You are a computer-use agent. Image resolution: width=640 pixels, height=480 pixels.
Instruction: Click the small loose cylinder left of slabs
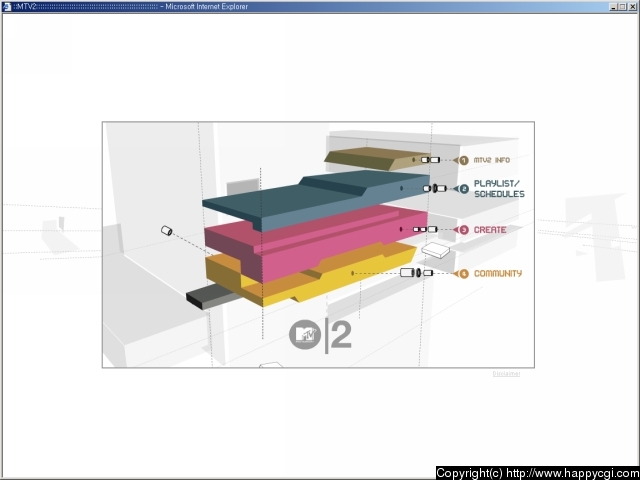[167, 231]
